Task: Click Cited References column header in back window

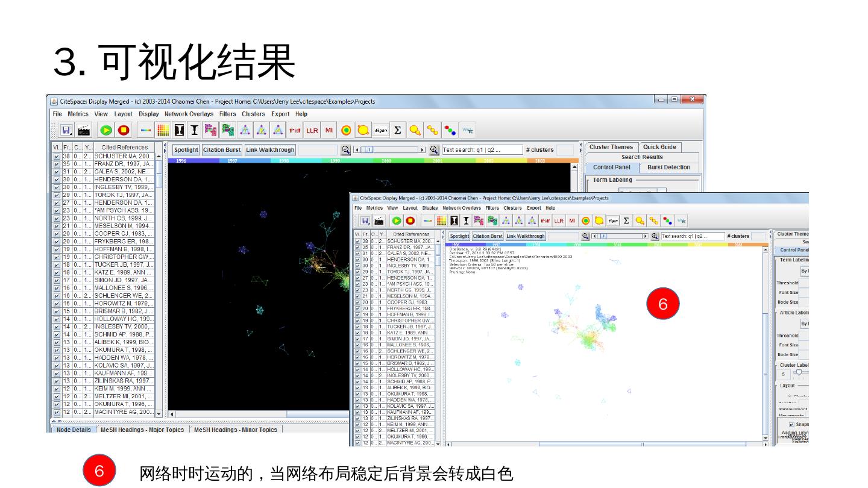Action: [125, 147]
